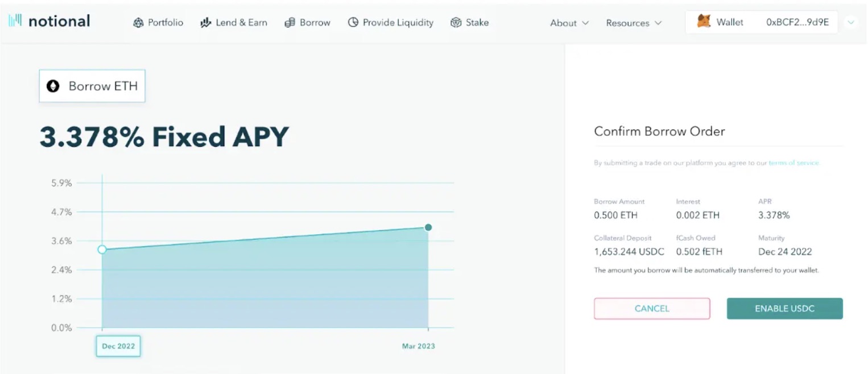Expand the Resources dropdown menu

coord(634,23)
